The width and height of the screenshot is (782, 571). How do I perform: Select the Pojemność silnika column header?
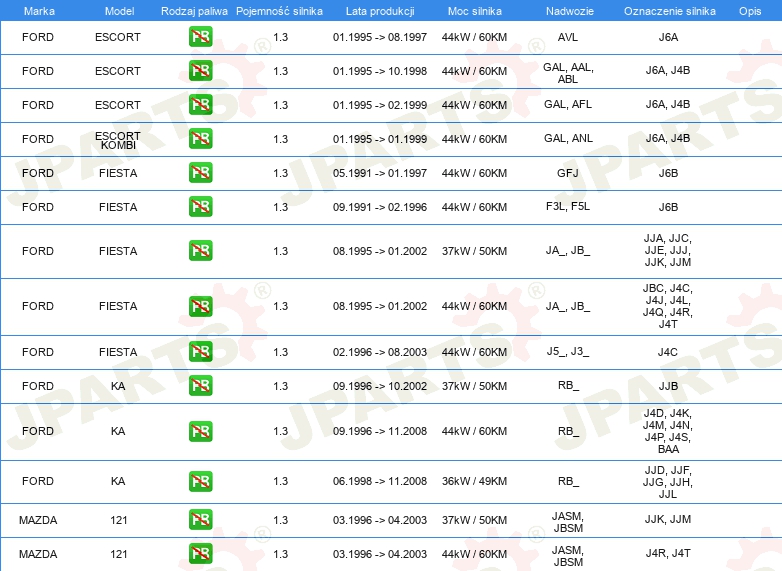pos(279,11)
